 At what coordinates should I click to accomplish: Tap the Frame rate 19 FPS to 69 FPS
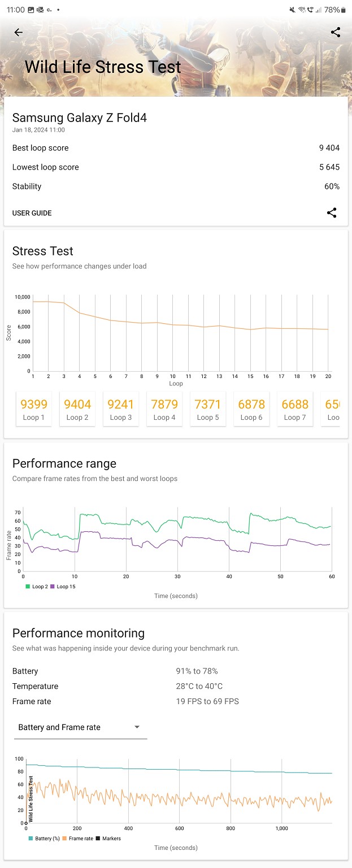tap(207, 701)
